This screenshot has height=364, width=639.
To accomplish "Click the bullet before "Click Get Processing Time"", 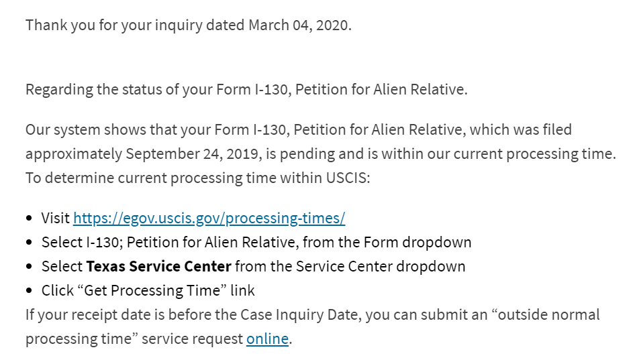I will pyautogui.click(x=29, y=291).
